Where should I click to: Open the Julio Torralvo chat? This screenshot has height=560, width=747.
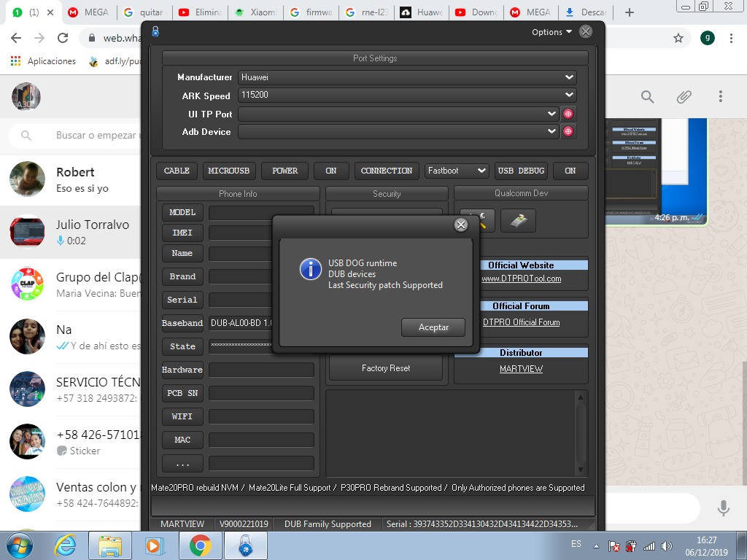(71, 233)
